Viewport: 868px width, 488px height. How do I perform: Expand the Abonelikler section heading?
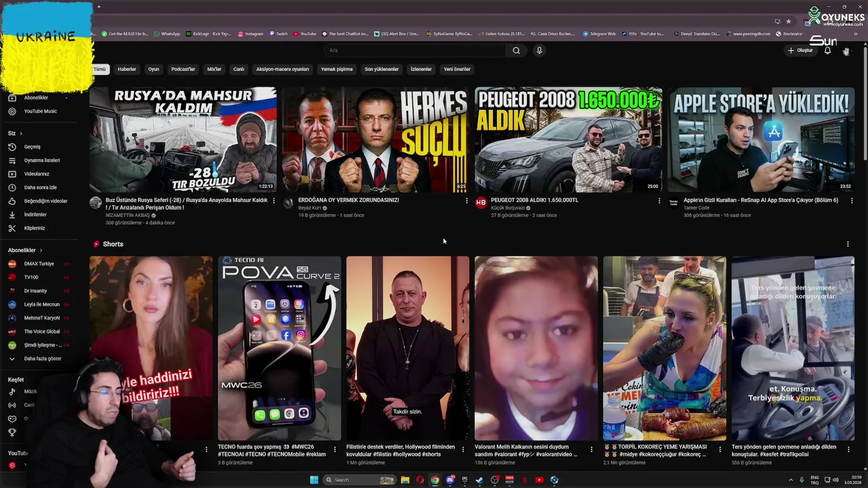coord(25,250)
